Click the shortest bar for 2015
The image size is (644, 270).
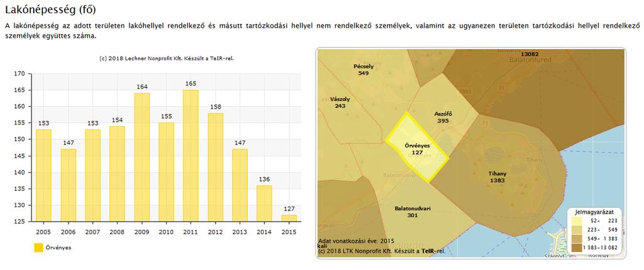(x=289, y=218)
